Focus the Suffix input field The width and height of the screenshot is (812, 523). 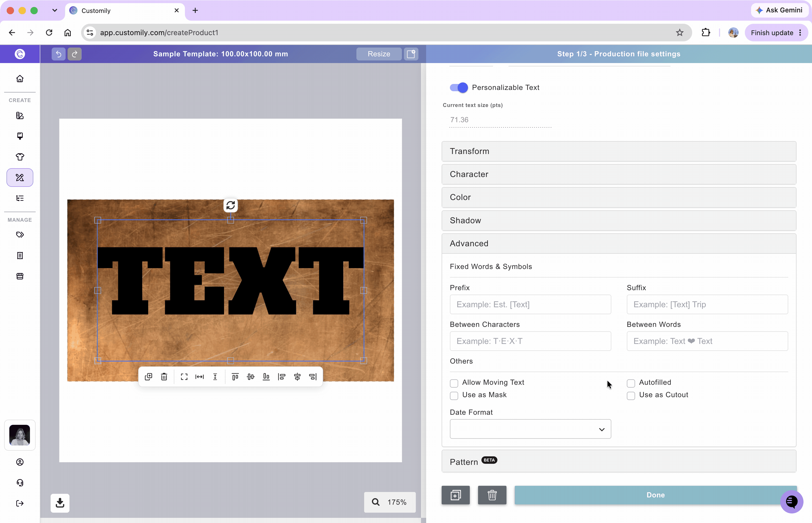pyautogui.click(x=707, y=304)
